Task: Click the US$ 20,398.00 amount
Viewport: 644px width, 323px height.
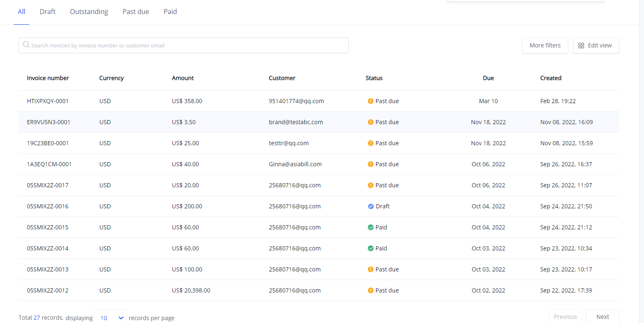Action: pos(191,290)
